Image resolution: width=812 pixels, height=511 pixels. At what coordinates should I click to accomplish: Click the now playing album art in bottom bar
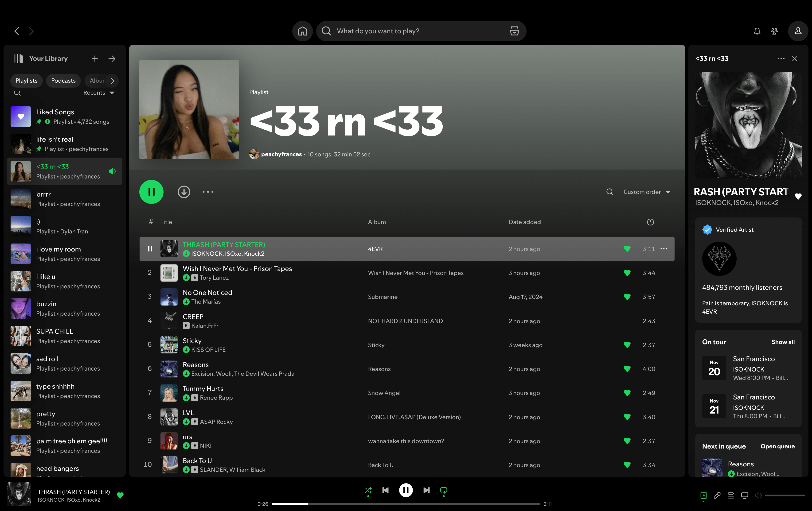[19, 494]
